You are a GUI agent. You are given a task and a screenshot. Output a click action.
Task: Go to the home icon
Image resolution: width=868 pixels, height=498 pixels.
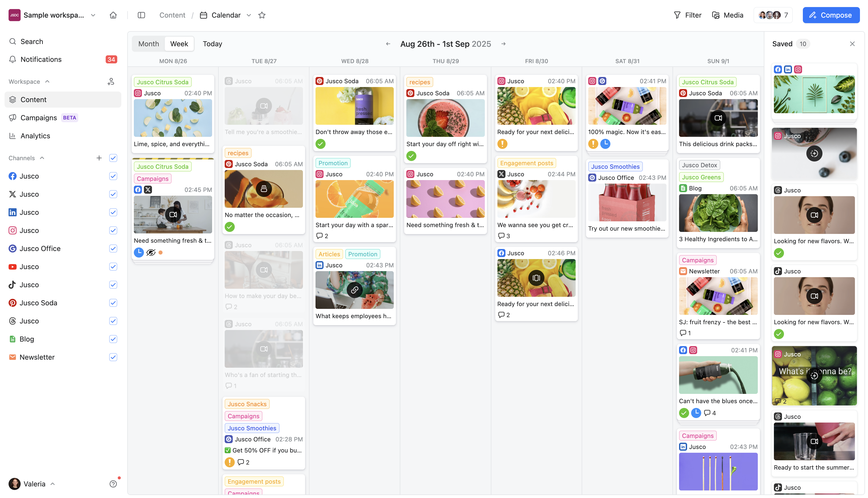pyautogui.click(x=113, y=15)
